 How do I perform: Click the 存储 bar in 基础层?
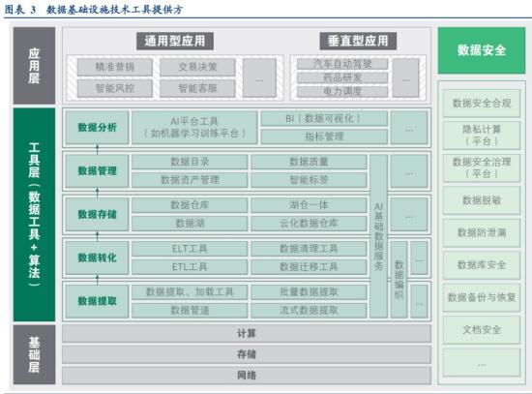(247, 354)
